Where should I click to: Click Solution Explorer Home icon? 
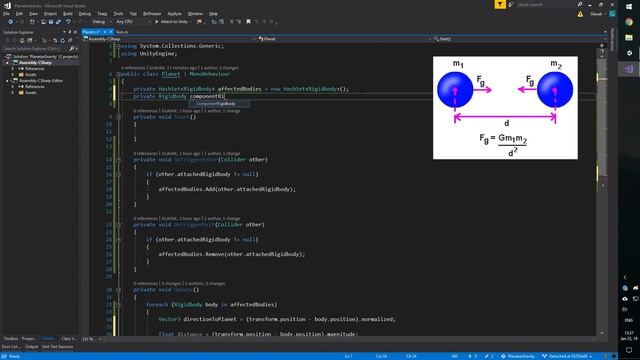click(22, 40)
